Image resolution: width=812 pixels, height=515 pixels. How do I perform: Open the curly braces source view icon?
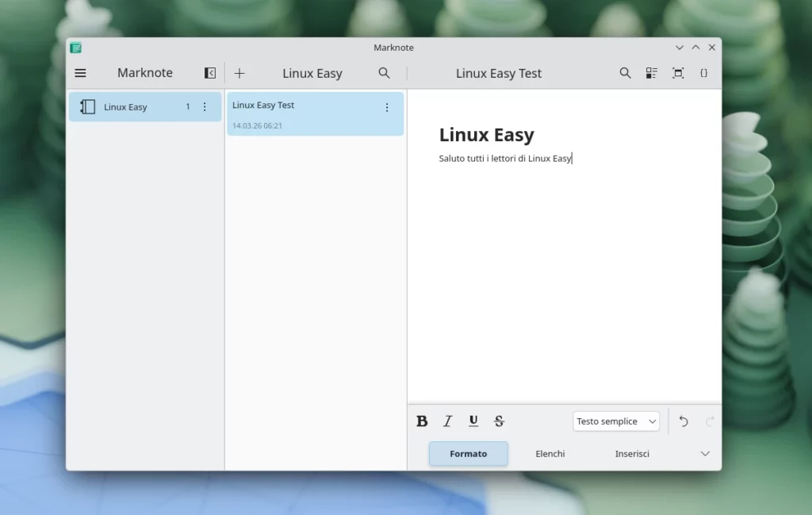coord(703,73)
